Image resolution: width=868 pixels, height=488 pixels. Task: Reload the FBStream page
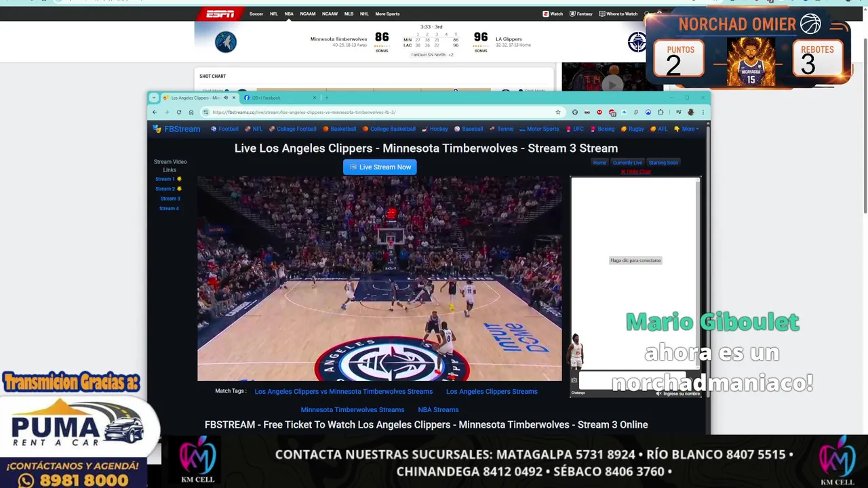coord(179,112)
